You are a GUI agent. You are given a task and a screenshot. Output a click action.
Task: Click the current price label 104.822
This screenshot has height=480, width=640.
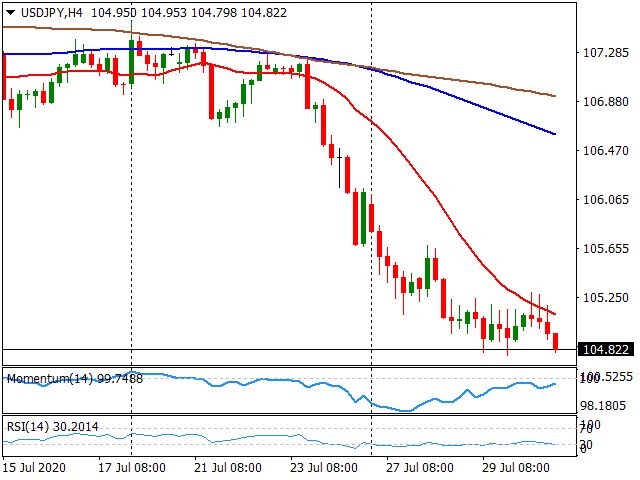pos(606,350)
